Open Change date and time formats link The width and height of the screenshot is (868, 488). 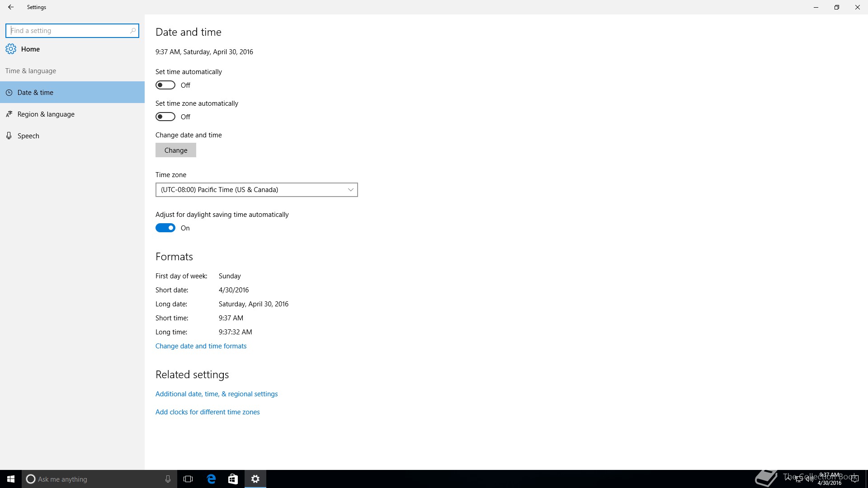tap(201, 346)
